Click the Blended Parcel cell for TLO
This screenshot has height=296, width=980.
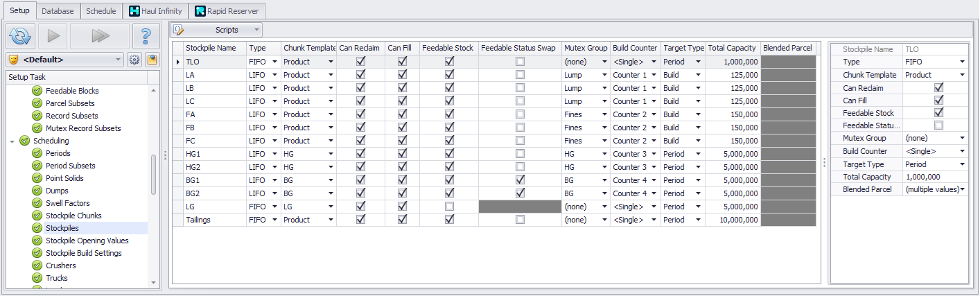pos(788,62)
